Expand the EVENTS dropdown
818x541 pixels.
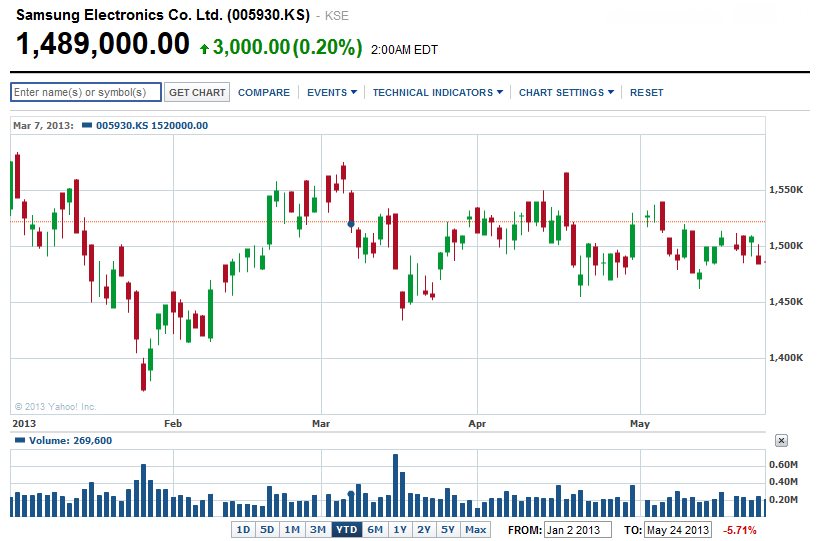coord(331,92)
